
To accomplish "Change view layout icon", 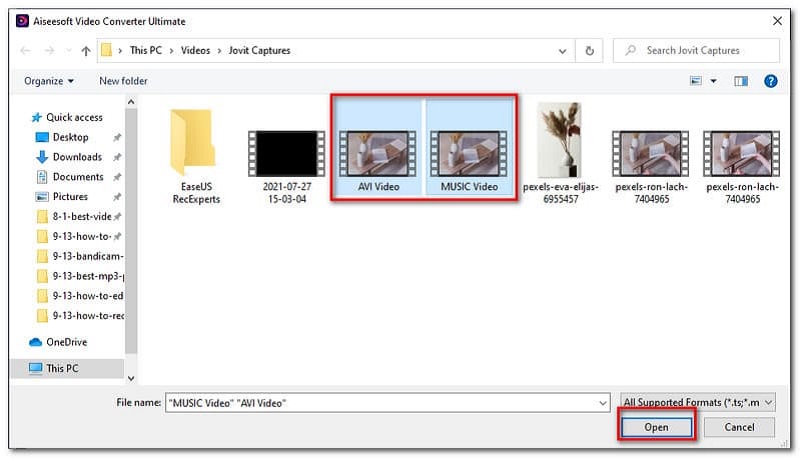I will [693, 81].
